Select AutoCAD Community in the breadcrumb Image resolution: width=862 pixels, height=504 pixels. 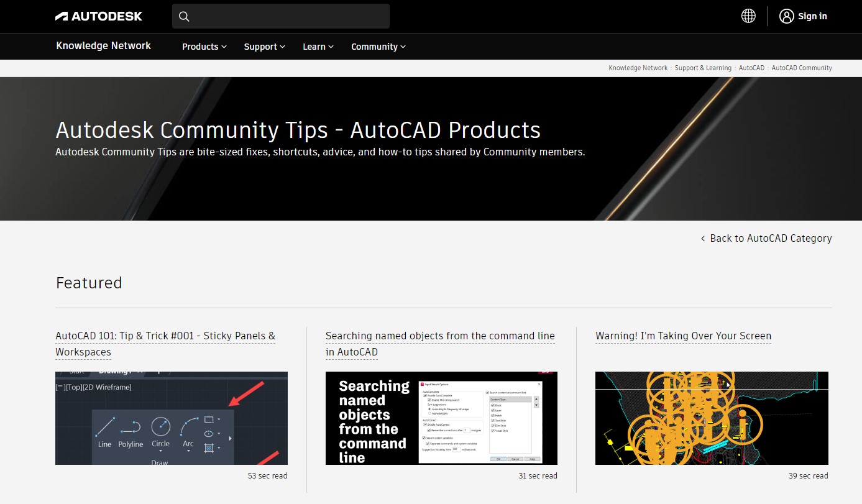[x=802, y=68]
